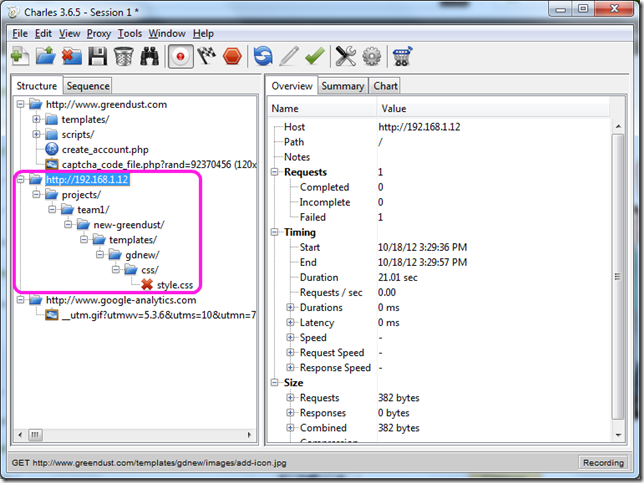
Task: Expand the Request Speed row
Action: tap(290, 352)
